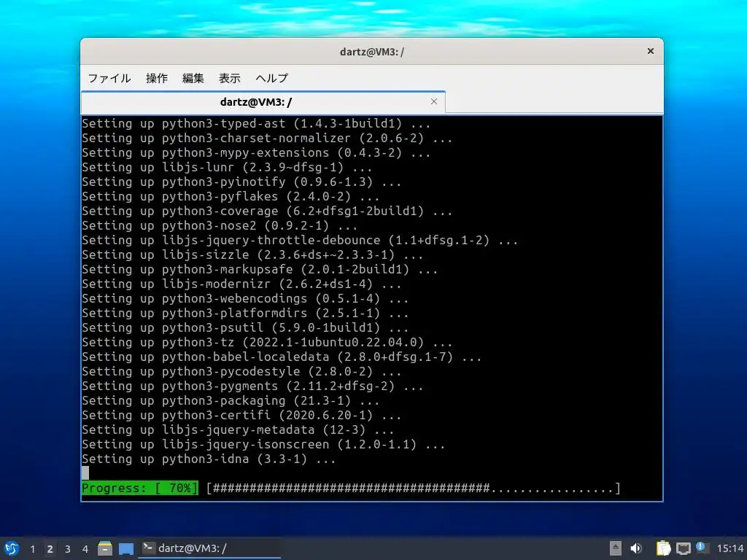Click the terminal window title bar text
The width and height of the screenshot is (747, 560).
coord(372,52)
